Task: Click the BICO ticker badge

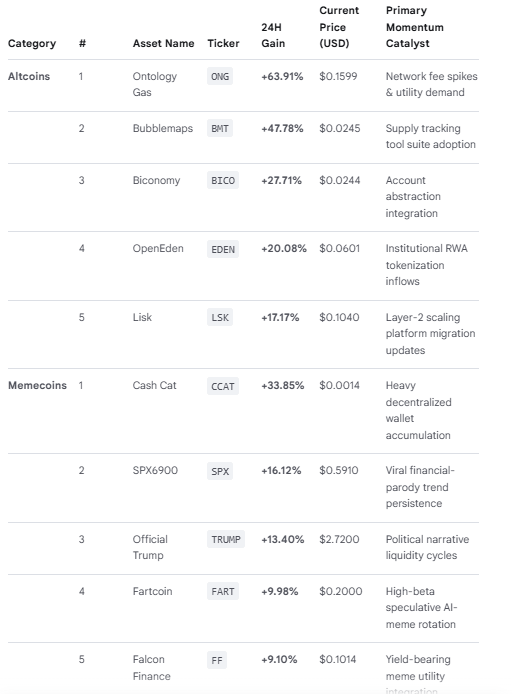Action: [223, 181]
